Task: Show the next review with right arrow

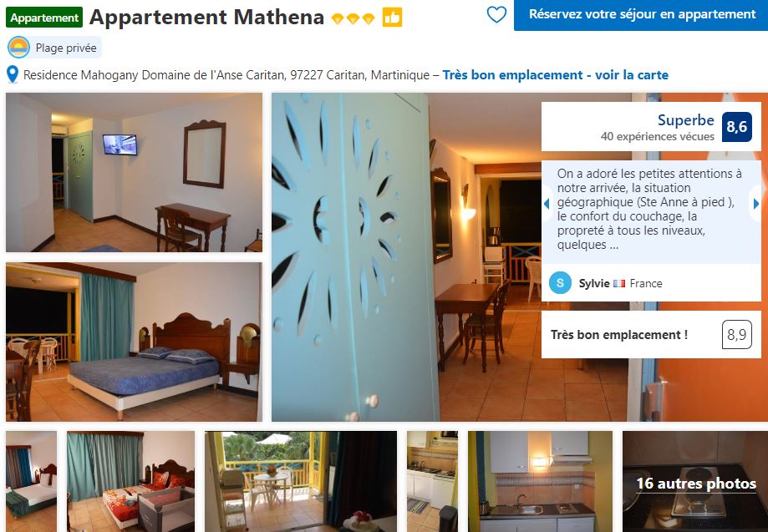Action: (x=755, y=204)
